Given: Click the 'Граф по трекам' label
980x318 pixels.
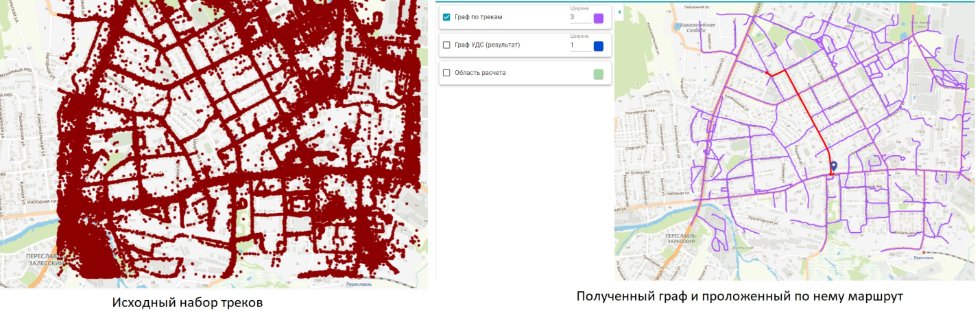Looking at the screenshot, I should tap(479, 17).
